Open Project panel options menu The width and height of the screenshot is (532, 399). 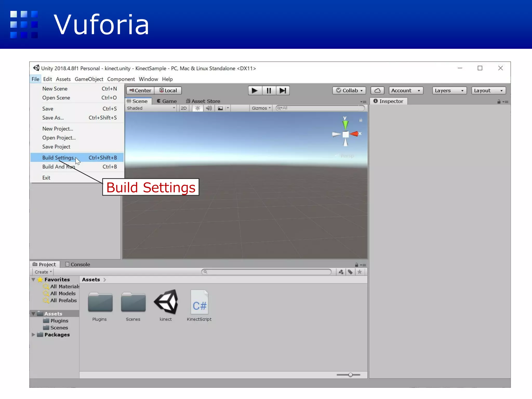363,265
